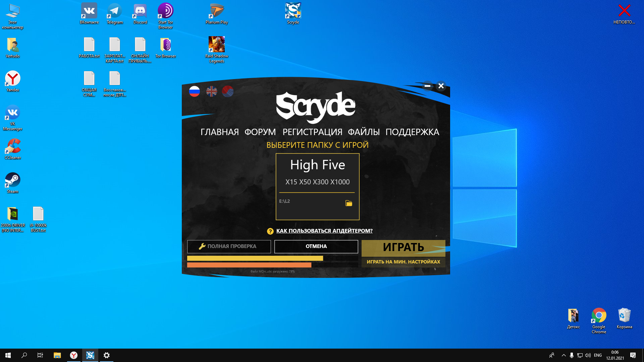The image size is (644, 362).
Task: Click the yellow question mark icon
Action: [270, 231]
